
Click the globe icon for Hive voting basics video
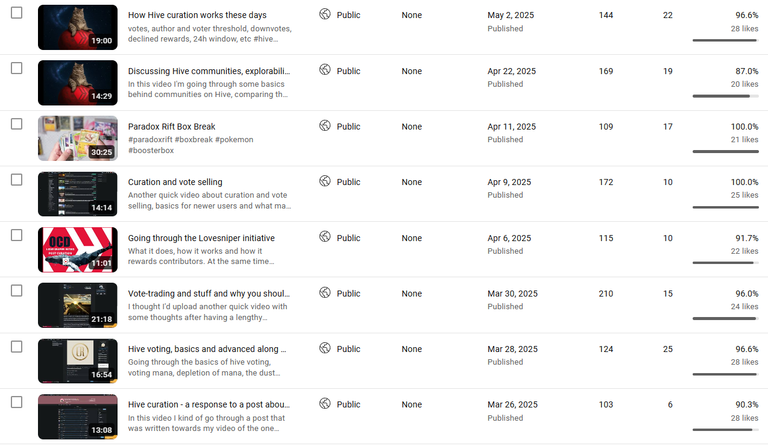click(x=325, y=348)
